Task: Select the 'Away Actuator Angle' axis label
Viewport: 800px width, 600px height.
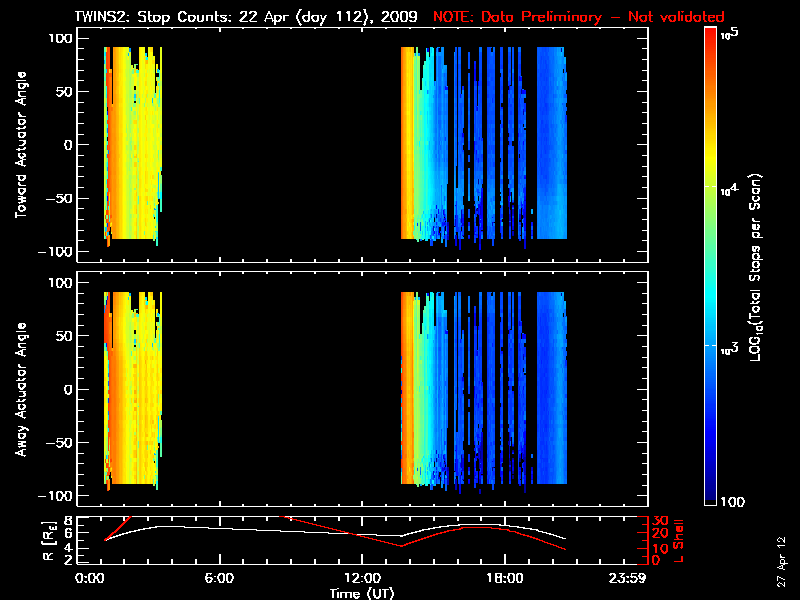Action: [19, 389]
